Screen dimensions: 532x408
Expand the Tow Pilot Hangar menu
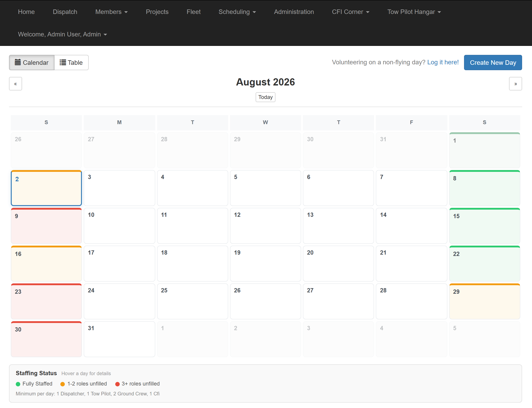tap(414, 12)
